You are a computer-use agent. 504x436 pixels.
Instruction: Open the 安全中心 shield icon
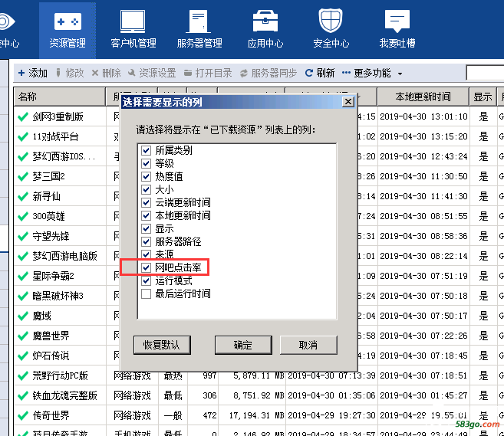331,21
